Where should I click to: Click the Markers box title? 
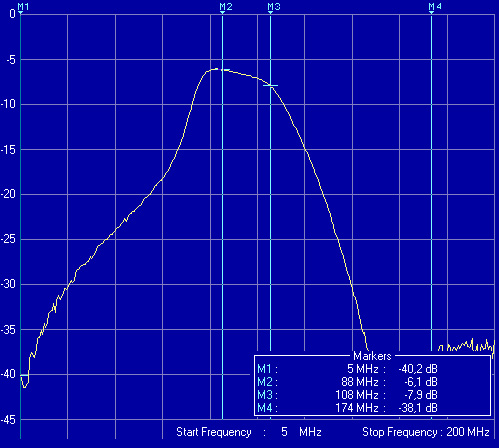click(372, 356)
